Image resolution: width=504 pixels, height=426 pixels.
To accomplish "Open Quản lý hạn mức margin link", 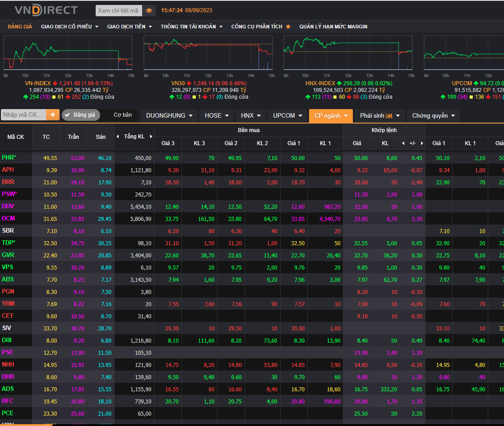I will 333,27.
